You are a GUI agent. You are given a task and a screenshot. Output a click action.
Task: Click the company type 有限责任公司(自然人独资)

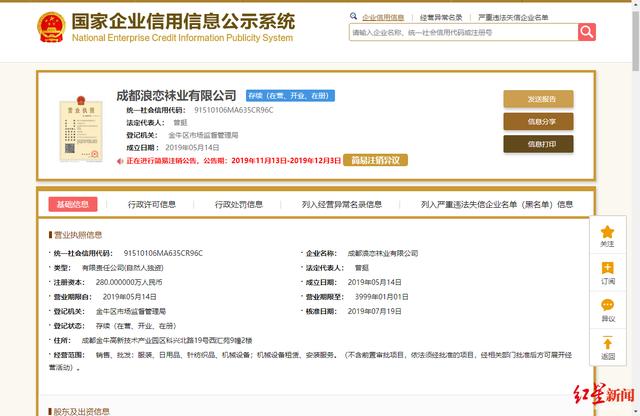(123, 268)
